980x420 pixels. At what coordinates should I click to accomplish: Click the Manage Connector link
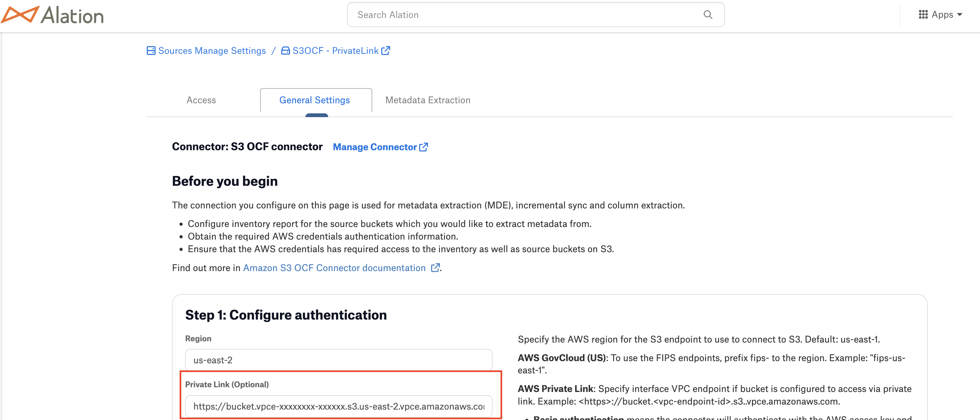[x=375, y=147]
